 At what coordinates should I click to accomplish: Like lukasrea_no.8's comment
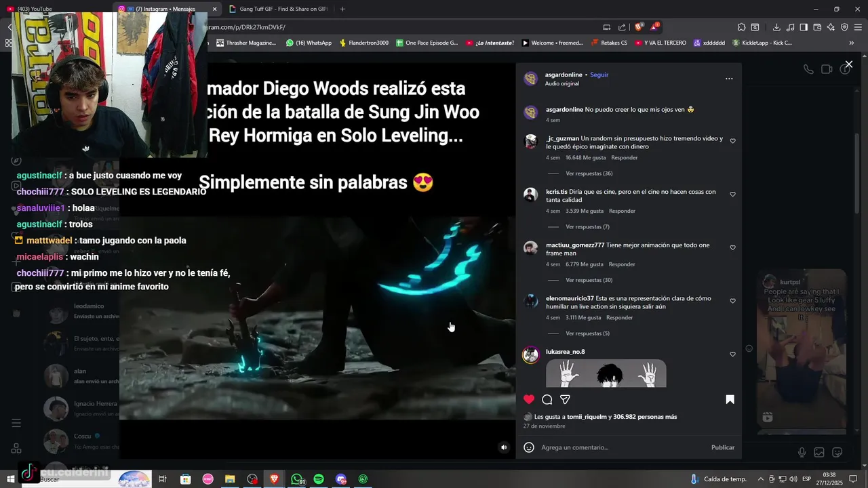click(x=732, y=354)
